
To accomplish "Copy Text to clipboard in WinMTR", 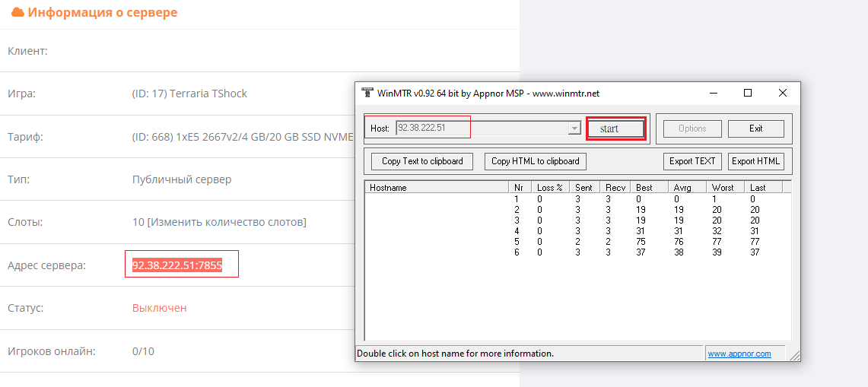I will [422, 161].
